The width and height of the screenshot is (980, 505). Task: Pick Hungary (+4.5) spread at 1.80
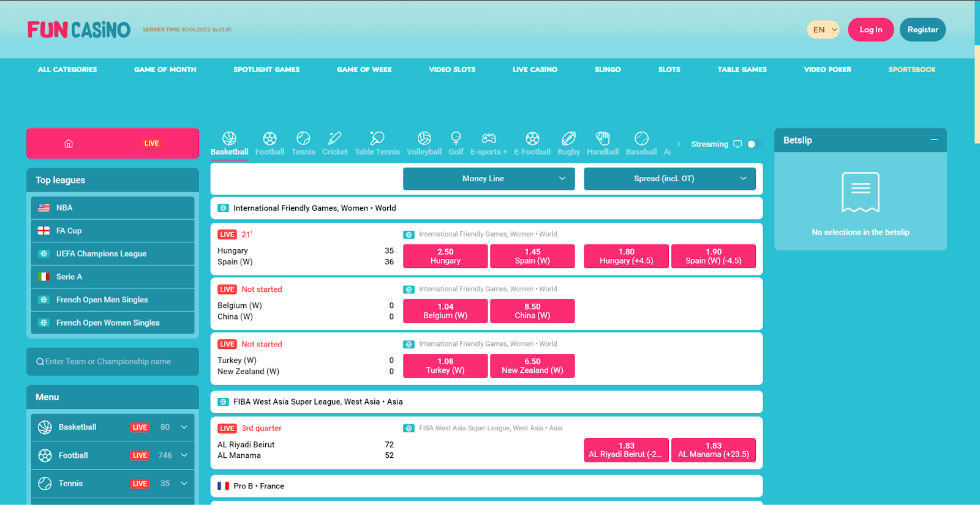[x=627, y=256]
